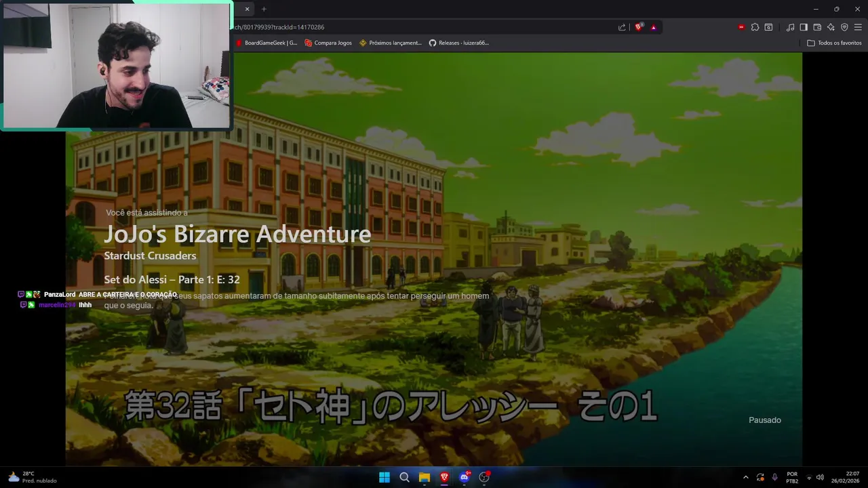Open Windows taskbar Search

[404, 477]
